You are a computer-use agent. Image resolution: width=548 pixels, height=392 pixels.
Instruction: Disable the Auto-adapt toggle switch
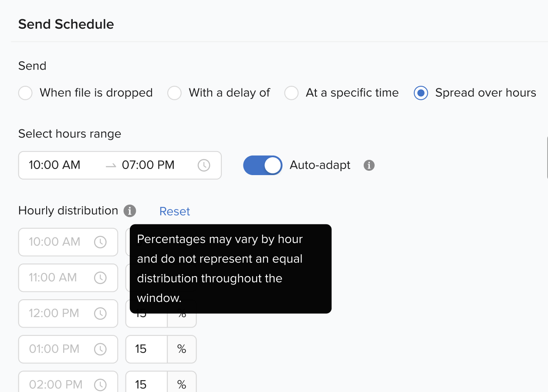click(x=263, y=166)
